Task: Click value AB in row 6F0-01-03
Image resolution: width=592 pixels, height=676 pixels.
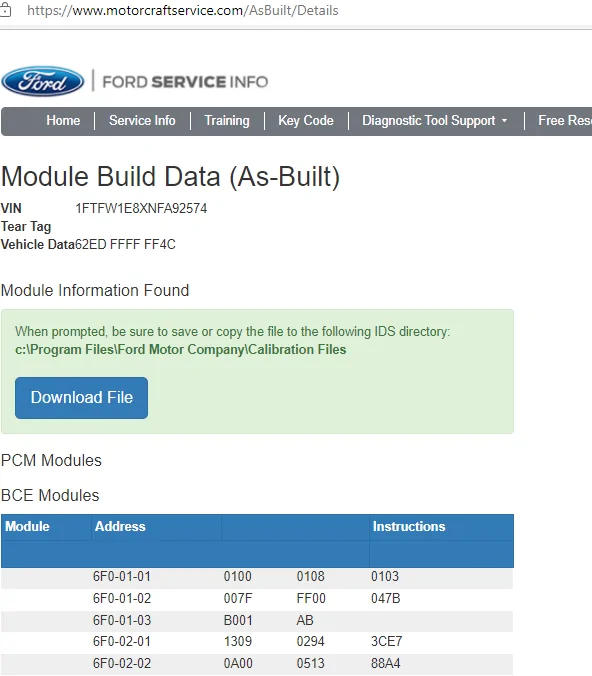Action: pyautogui.click(x=305, y=620)
